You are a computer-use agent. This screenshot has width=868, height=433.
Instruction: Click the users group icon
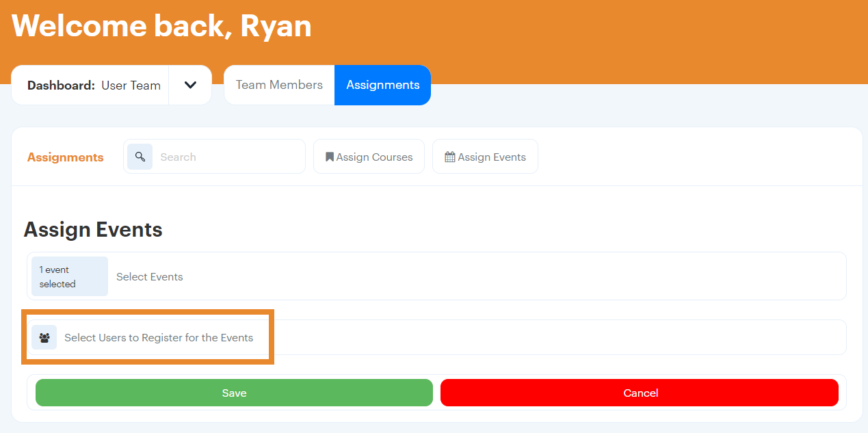point(44,337)
